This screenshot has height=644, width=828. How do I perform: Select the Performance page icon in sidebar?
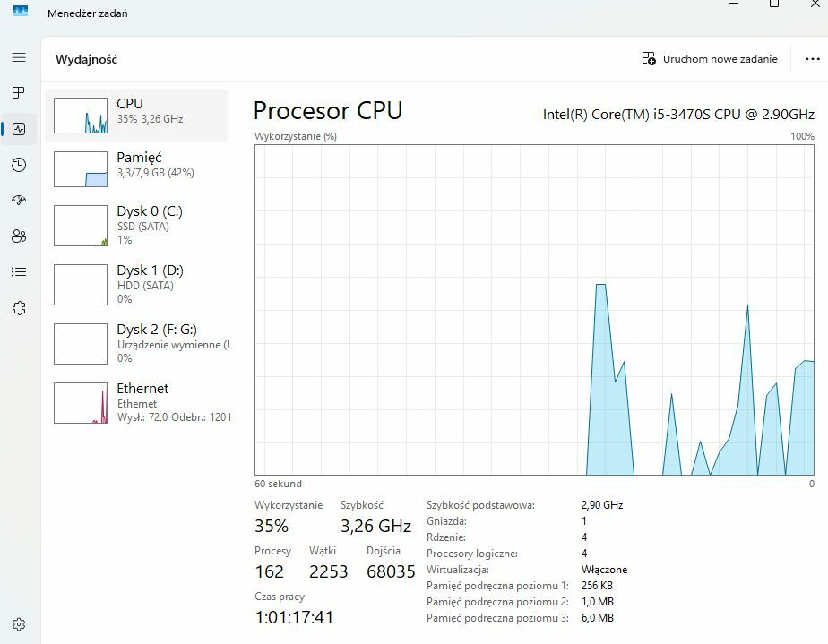[19, 129]
